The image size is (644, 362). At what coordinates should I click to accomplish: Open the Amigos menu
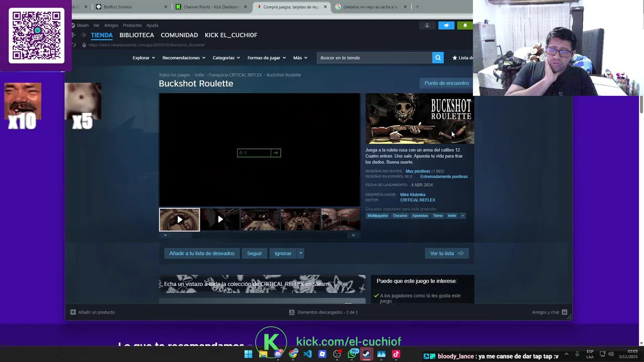click(111, 25)
